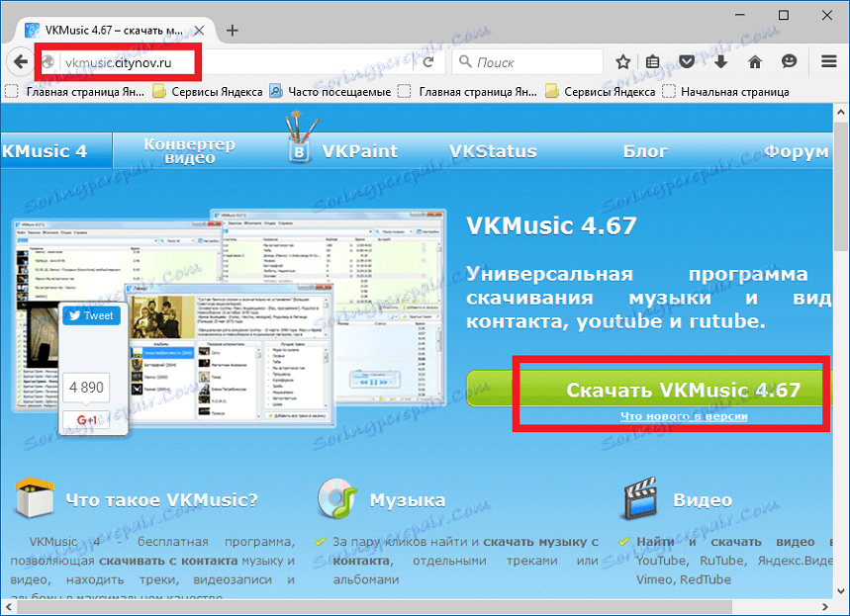Open the reading list icon
Image resolution: width=850 pixels, height=616 pixels.
pos(653,61)
